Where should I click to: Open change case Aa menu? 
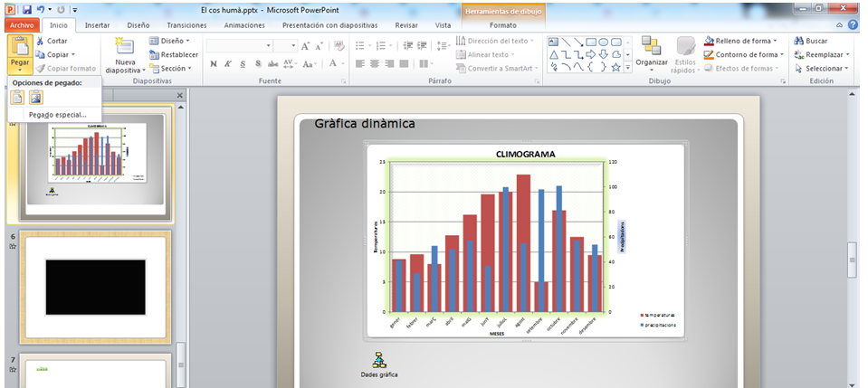coord(310,64)
